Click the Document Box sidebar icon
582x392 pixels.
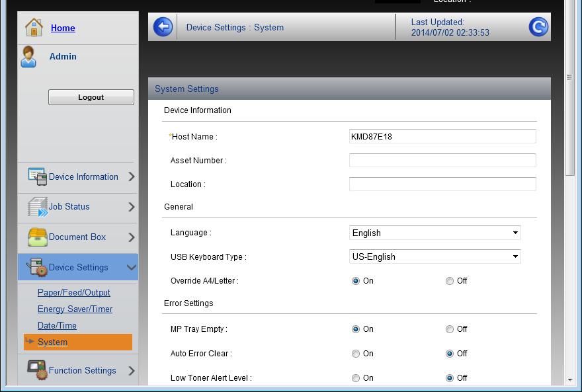tap(38, 237)
